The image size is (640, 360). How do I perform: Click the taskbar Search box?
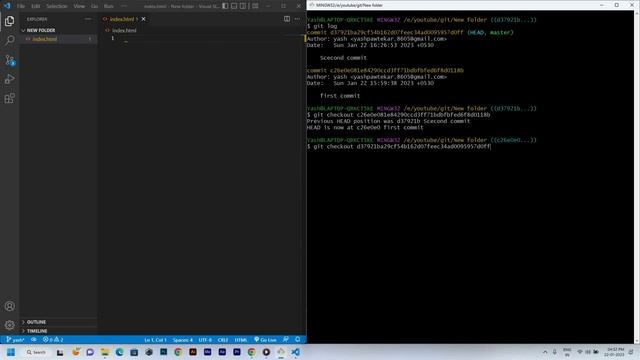(x=36, y=352)
